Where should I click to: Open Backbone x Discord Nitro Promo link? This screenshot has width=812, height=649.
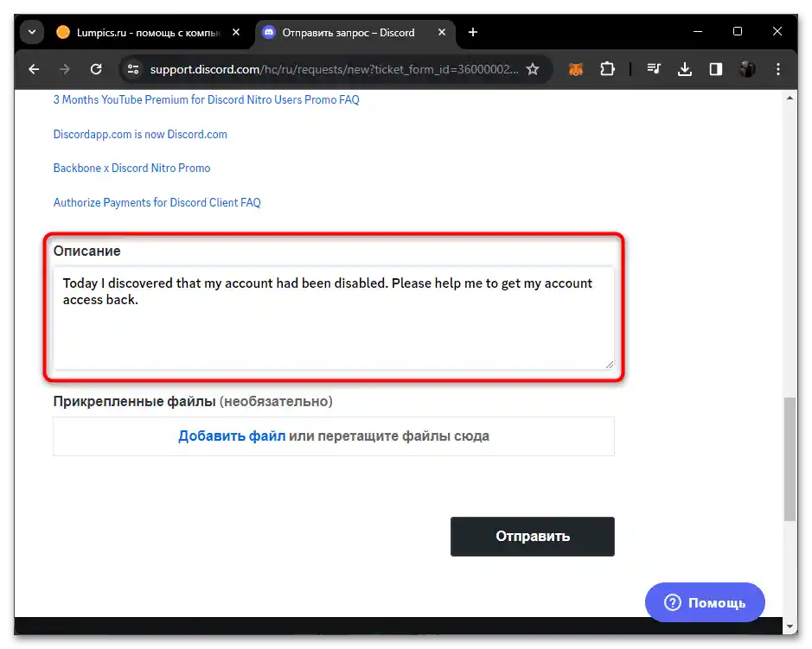pyautogui.click(x=131, y=169)
